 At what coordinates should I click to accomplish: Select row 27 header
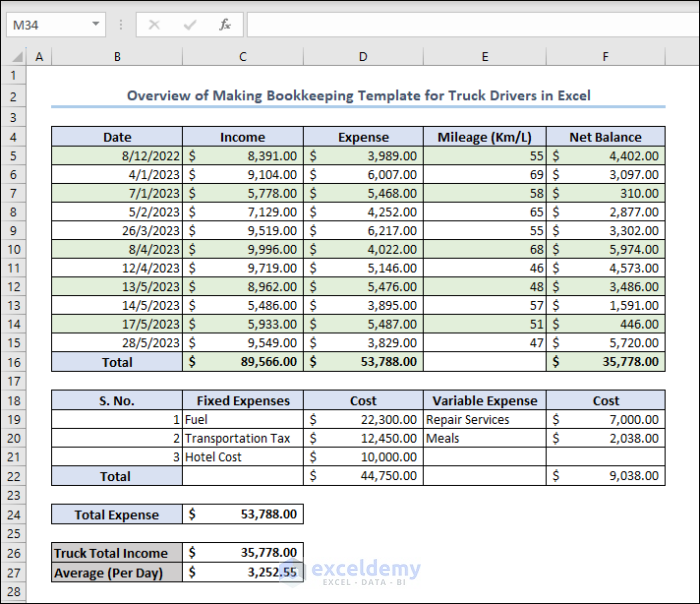click(13, 573)
